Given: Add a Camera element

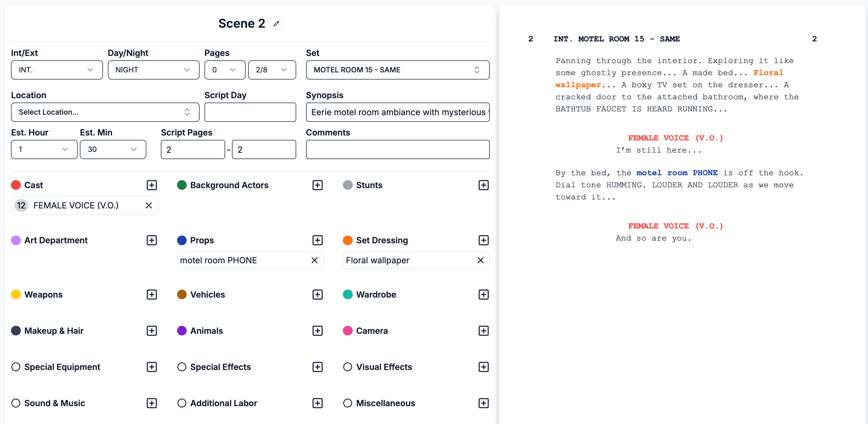Looking at the screenshot, I should tap(483, 330).
